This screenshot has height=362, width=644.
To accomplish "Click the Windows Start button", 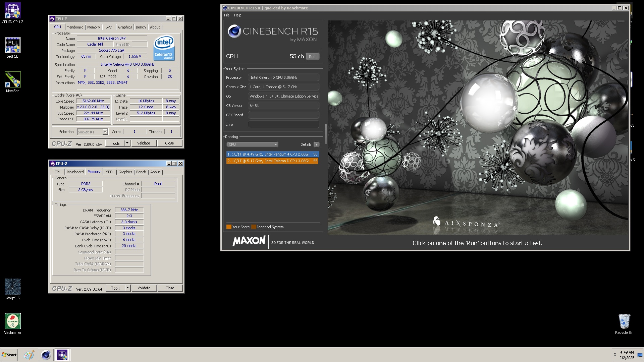I will click(x=9, y=355).
